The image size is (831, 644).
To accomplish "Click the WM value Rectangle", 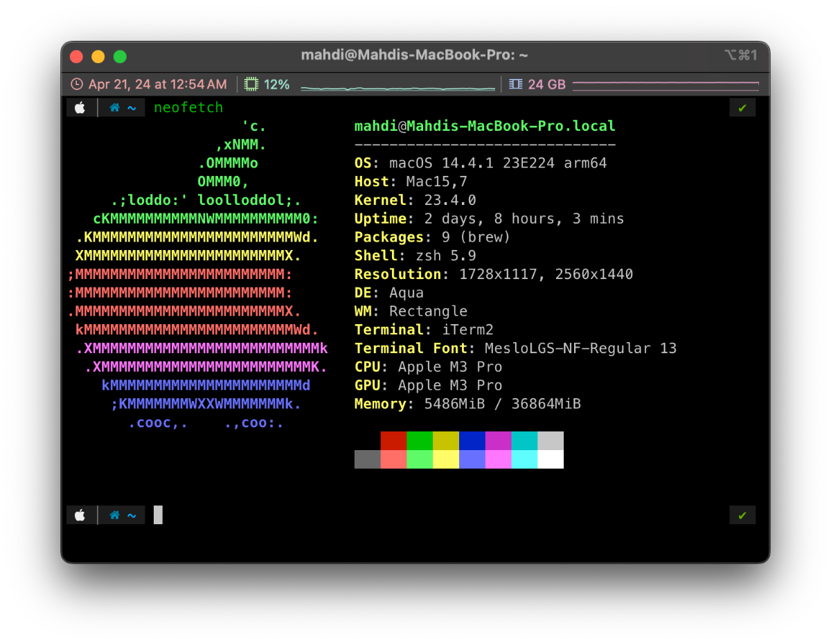I will tap(429, 312).
